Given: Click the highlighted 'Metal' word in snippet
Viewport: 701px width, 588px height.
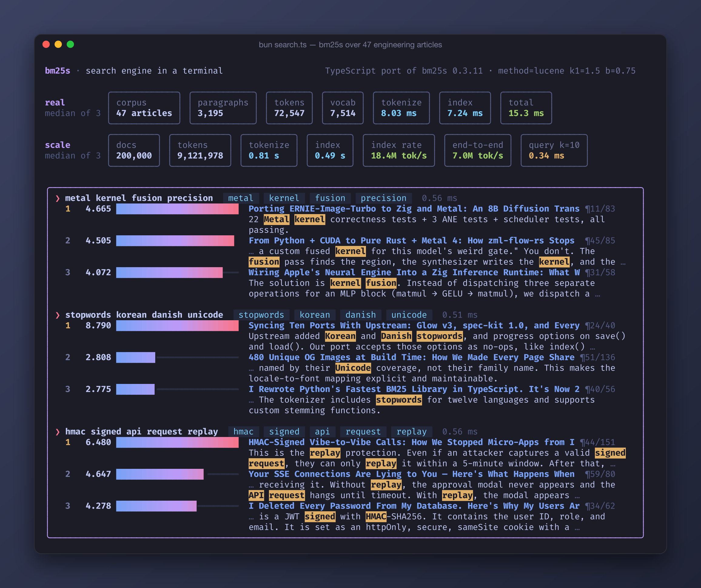Looking at the screenshot, I should (x=277, y=219).
